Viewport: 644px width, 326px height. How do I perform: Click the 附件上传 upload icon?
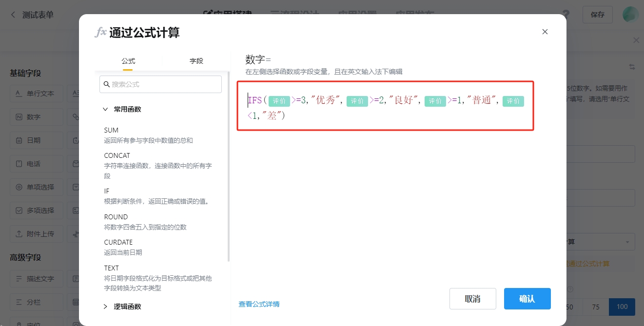(19, 234)
